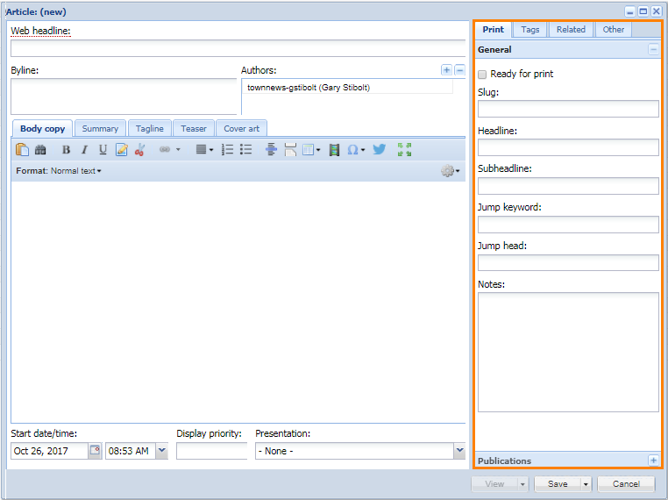Enable the Ready for print checkbox
Screen dimensions: 668x500
[x=483, y=74]
